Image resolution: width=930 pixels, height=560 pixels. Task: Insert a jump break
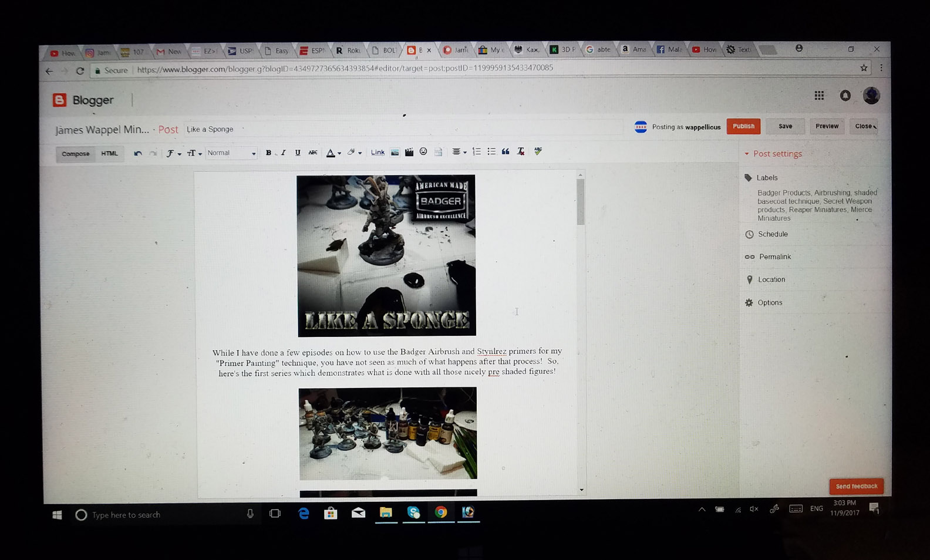click(x=439, y=152)
